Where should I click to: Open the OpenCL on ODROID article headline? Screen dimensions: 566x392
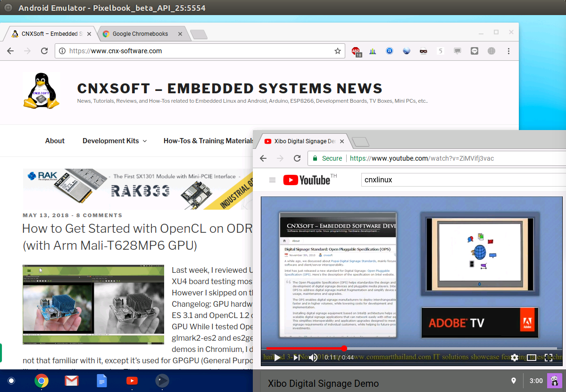pos(138,237)
